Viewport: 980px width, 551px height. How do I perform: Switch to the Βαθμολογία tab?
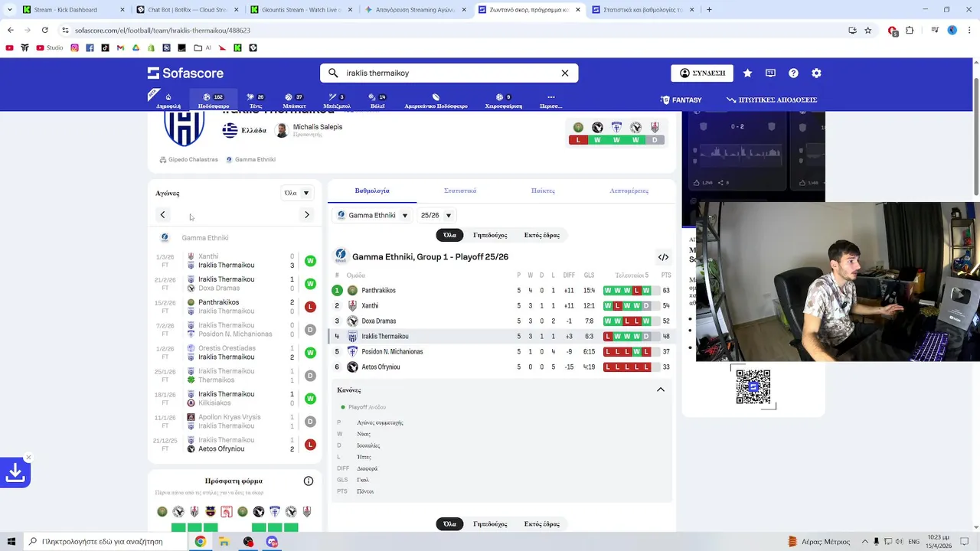coord(372,191)
